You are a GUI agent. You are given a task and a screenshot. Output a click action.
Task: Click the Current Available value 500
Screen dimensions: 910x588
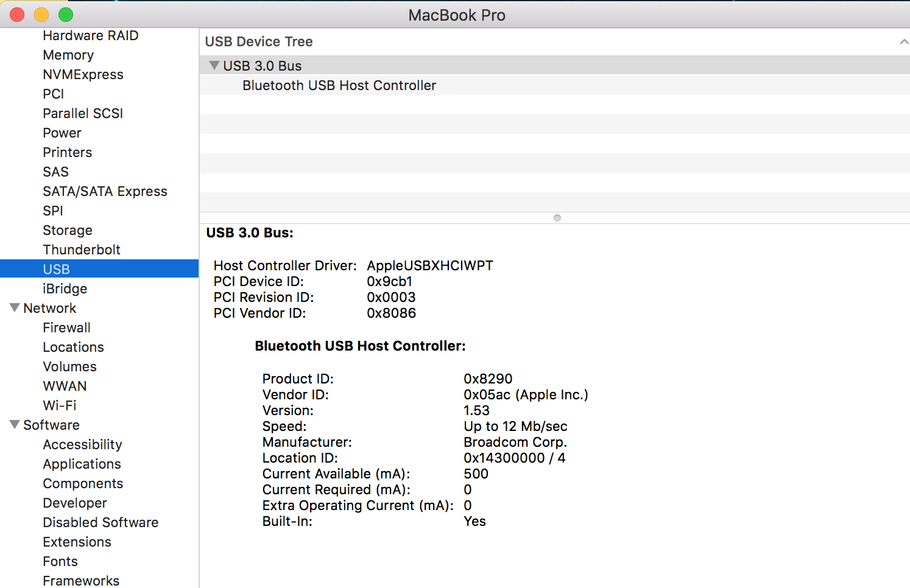point(476,474)
